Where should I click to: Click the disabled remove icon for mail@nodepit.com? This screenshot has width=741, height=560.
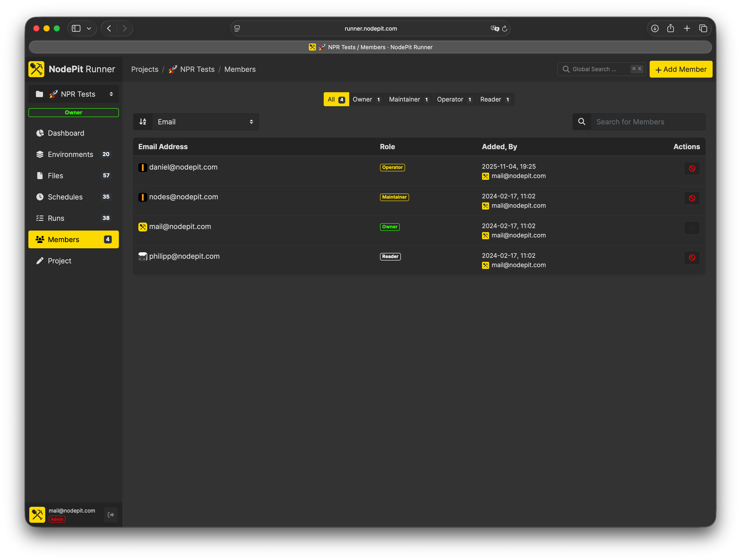(x=692, y=228)
